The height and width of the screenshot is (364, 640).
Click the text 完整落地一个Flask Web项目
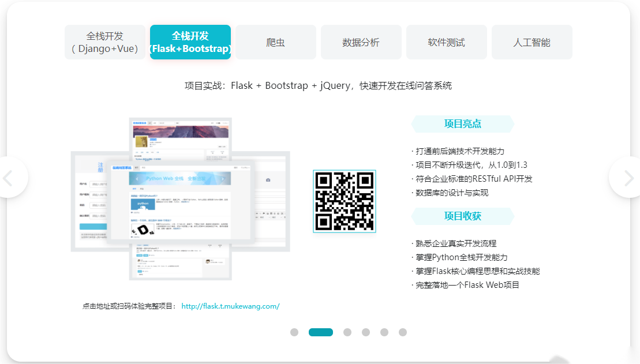467,285
